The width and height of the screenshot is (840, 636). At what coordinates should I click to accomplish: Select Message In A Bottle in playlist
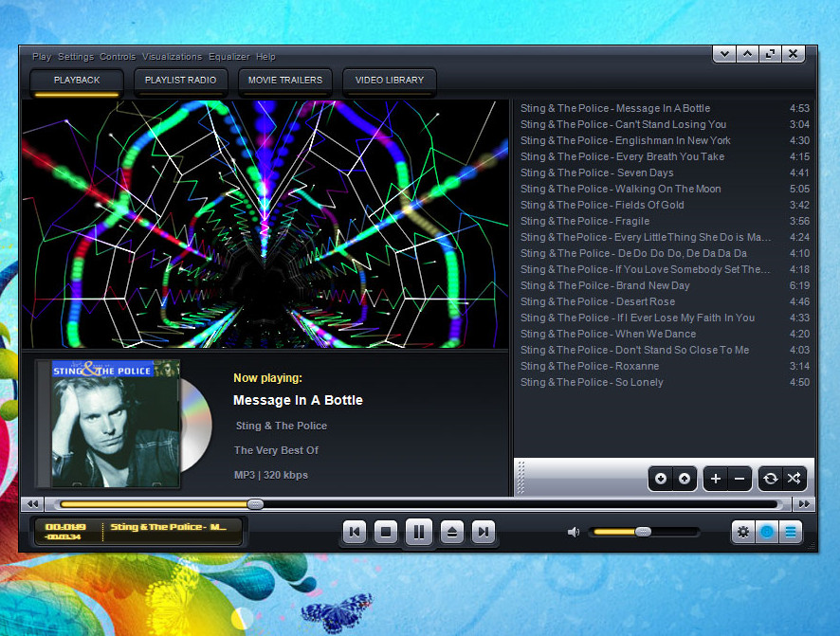pyautogui.click(x=665, y=108)
